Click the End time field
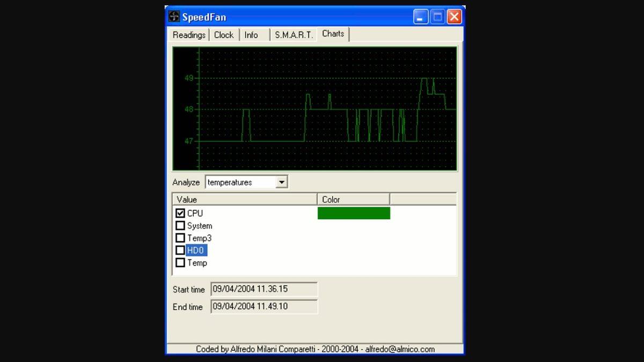 (x=264, y=307)
